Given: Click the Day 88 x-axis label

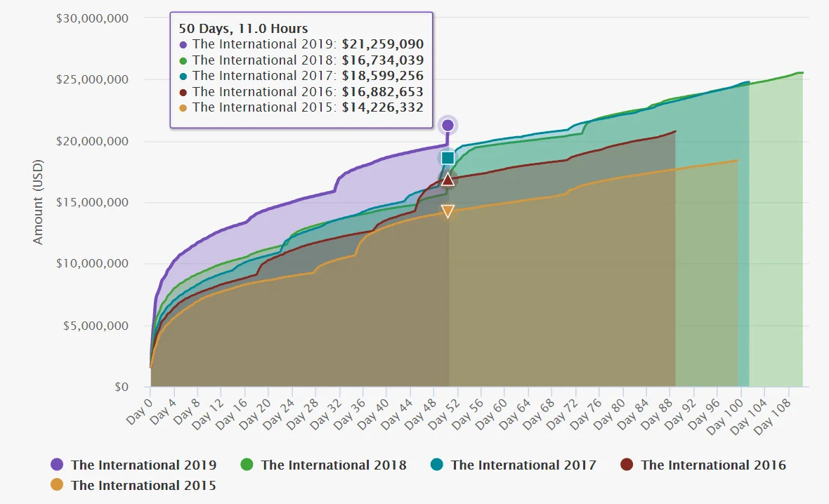Looking at the screenshot, I should pos(657,413).
